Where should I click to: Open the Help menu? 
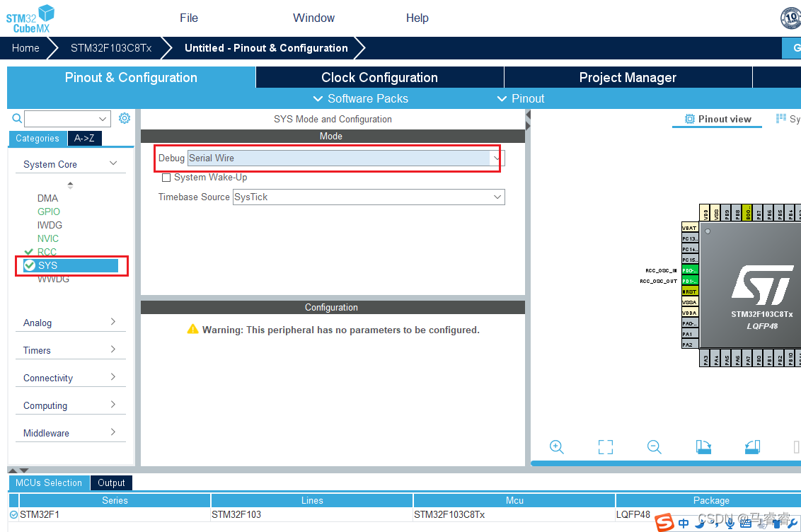tap(417, 18)
